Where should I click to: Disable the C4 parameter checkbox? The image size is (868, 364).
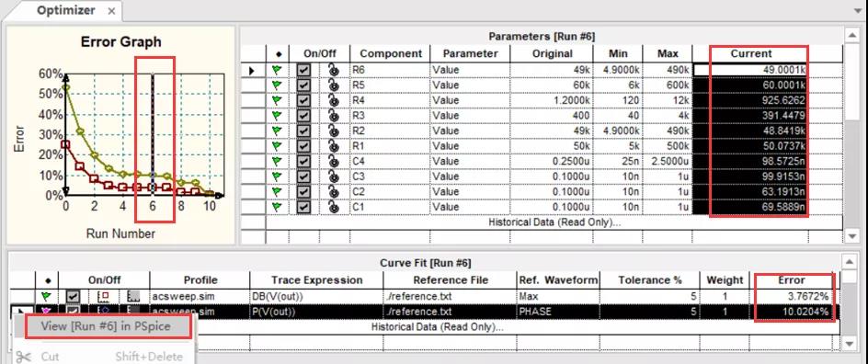pyautogui.click(x=303, y=161)
